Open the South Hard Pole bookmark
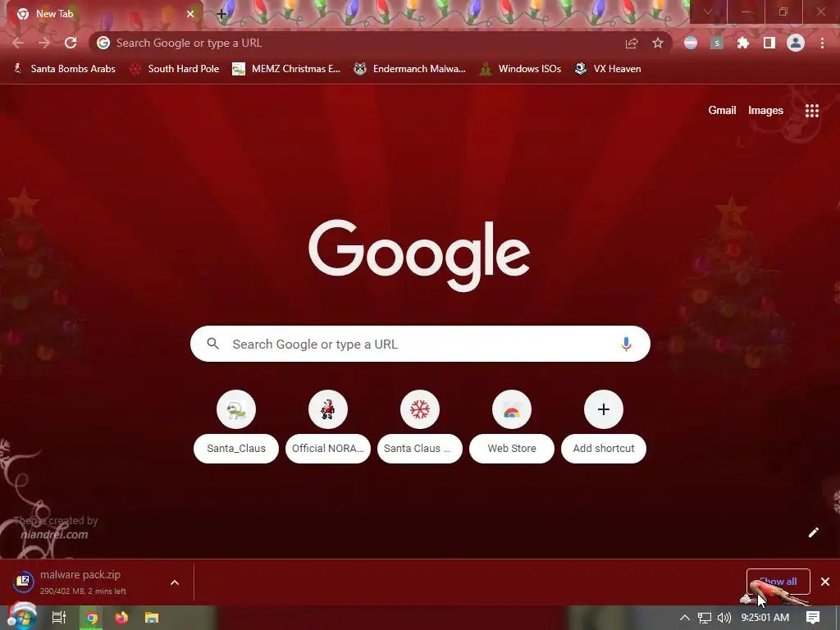The image size is (840, 630). coord(175,69)
